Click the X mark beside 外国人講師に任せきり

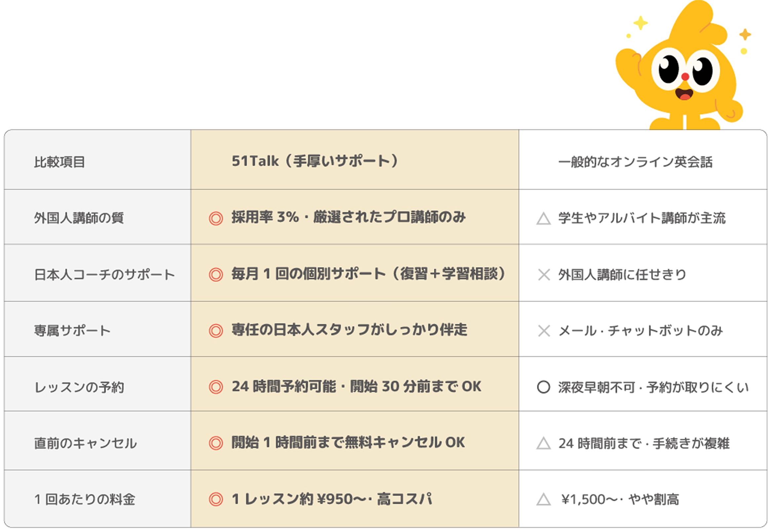[x=544, y=275]
